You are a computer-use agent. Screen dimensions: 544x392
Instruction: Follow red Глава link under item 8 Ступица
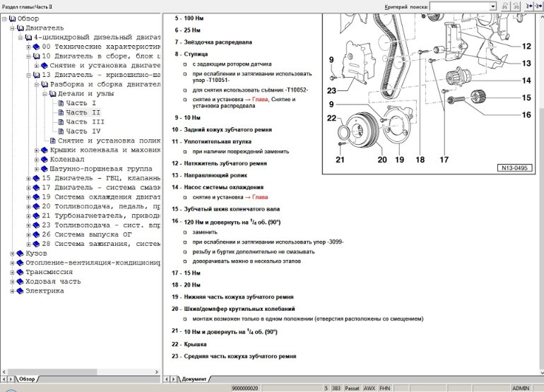[x=260, y=99]
